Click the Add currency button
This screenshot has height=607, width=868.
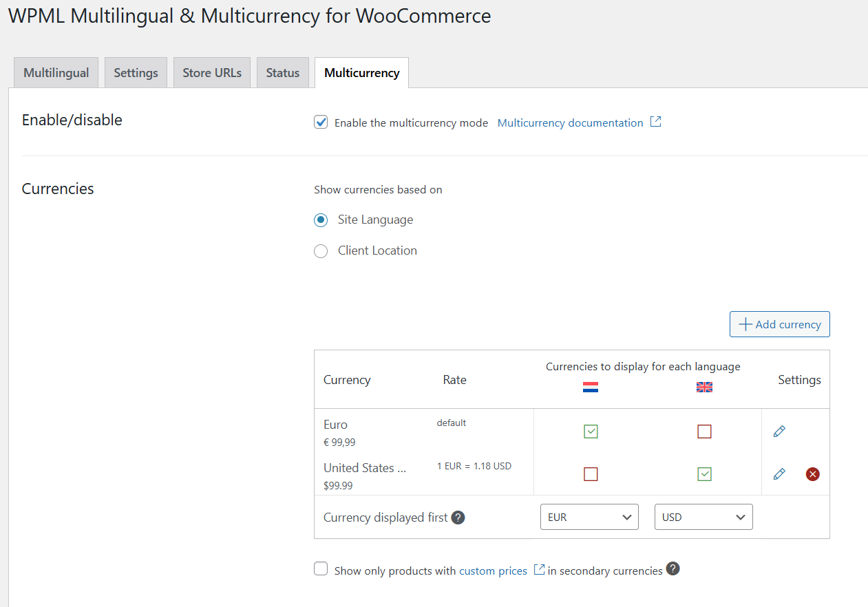(780, 324)
